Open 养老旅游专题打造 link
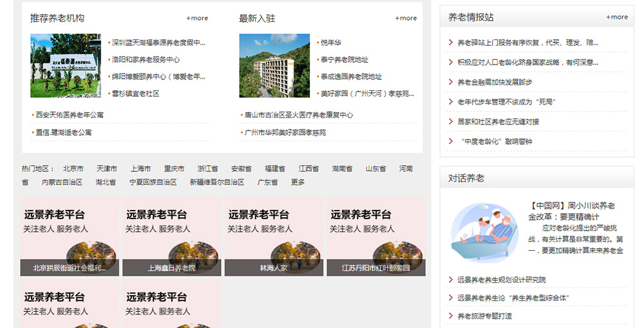The width and height of the screenshot is (644, 328). point(485,316)
